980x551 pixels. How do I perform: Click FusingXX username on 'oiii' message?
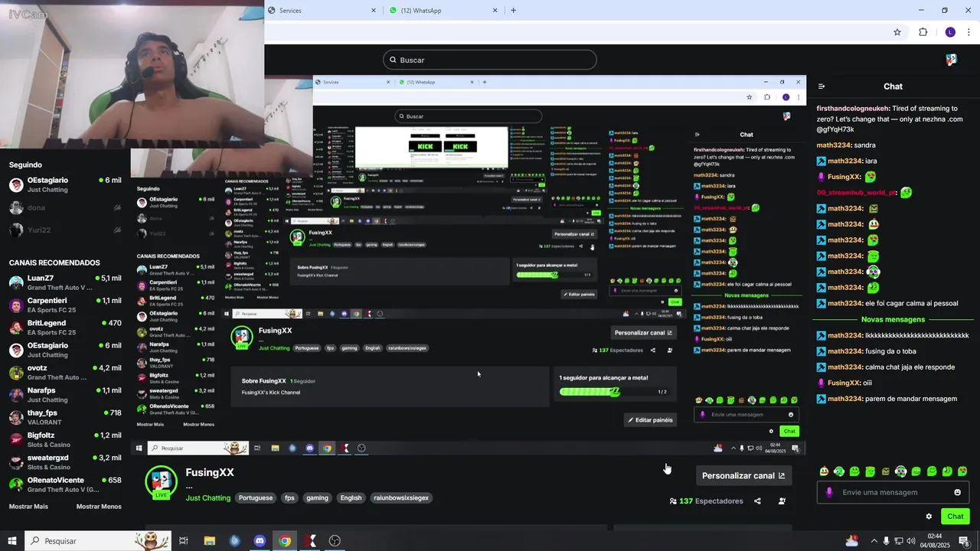tap(844, 383)
